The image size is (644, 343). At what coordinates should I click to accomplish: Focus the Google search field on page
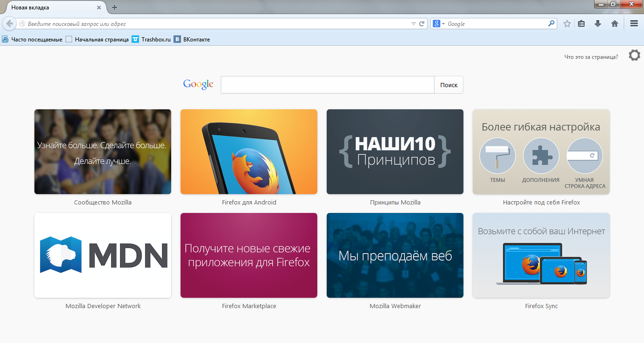tap(328, 85)
